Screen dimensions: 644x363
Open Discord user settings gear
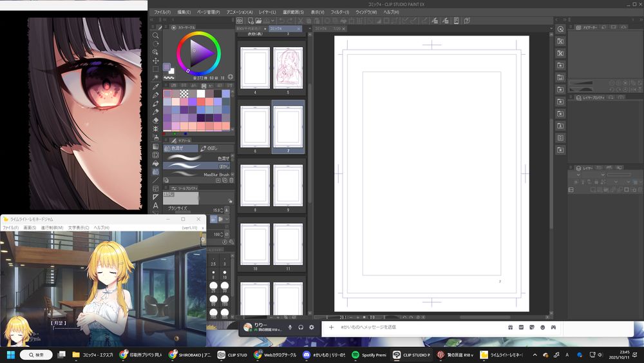tap(311, 328)
